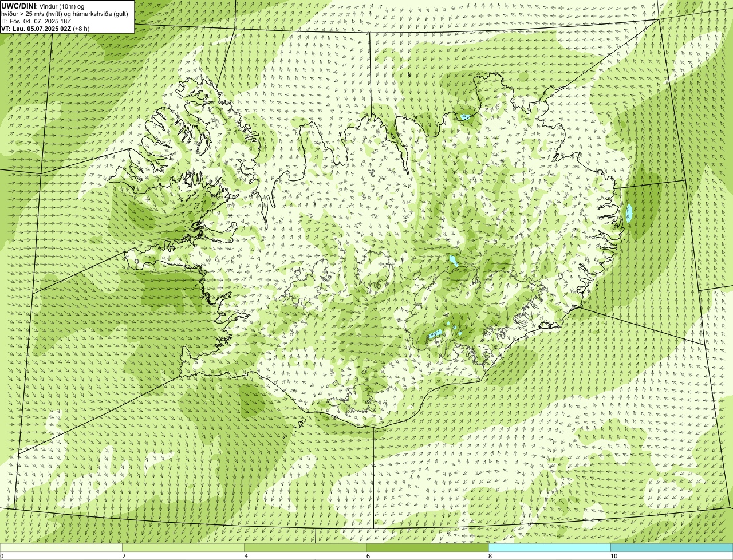Click the legend tick label "10"
This screenshot has width=733, height=560.
pyautogui.click(x=614, y=556)
